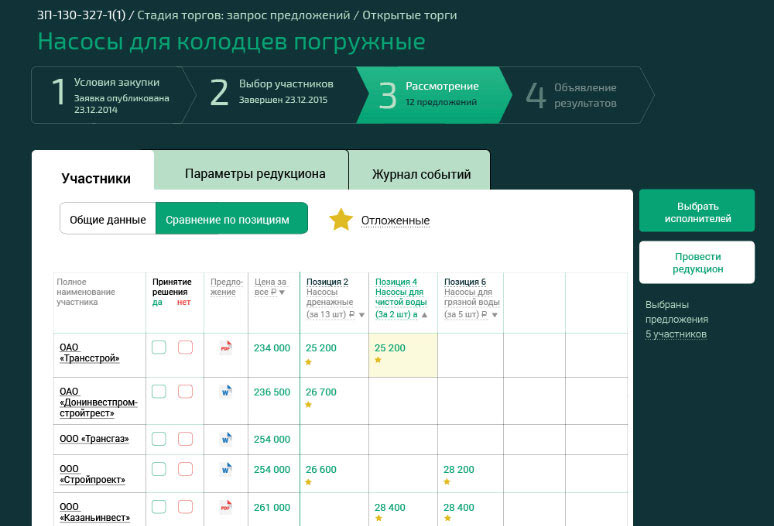The width and height of the screenshot is (774, 526).
Task: Open Word proposal of ОАО «Донинвестпромстройтрест»
Action: pos(225,392)
